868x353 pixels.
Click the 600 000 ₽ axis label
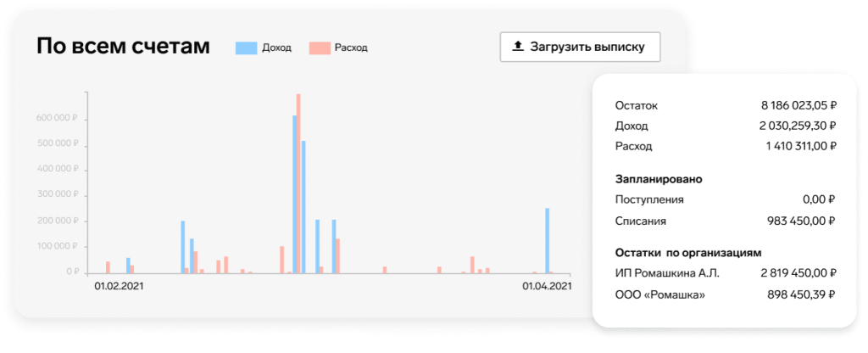(58, 119)
